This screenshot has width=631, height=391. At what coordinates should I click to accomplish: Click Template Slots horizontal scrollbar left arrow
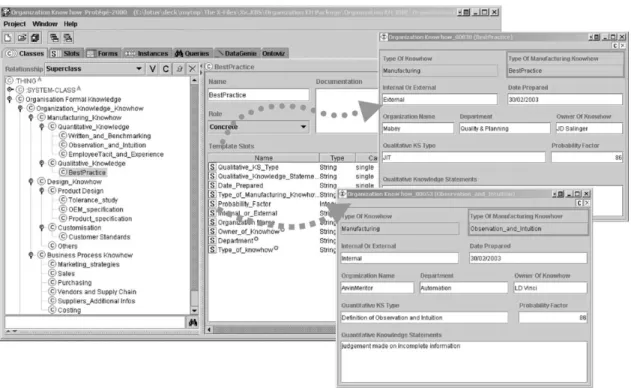click(x=209, y=329)
